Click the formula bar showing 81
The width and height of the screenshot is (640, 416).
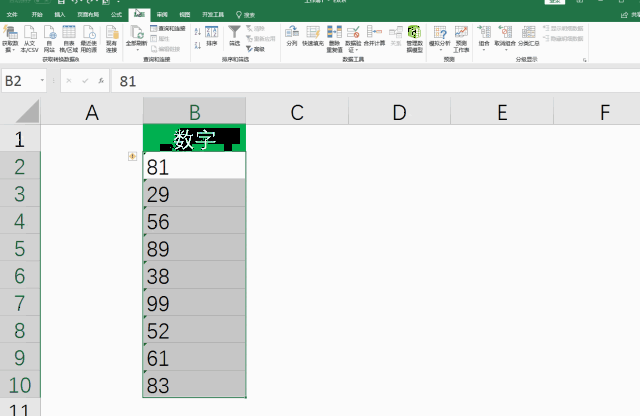point(376,81)
